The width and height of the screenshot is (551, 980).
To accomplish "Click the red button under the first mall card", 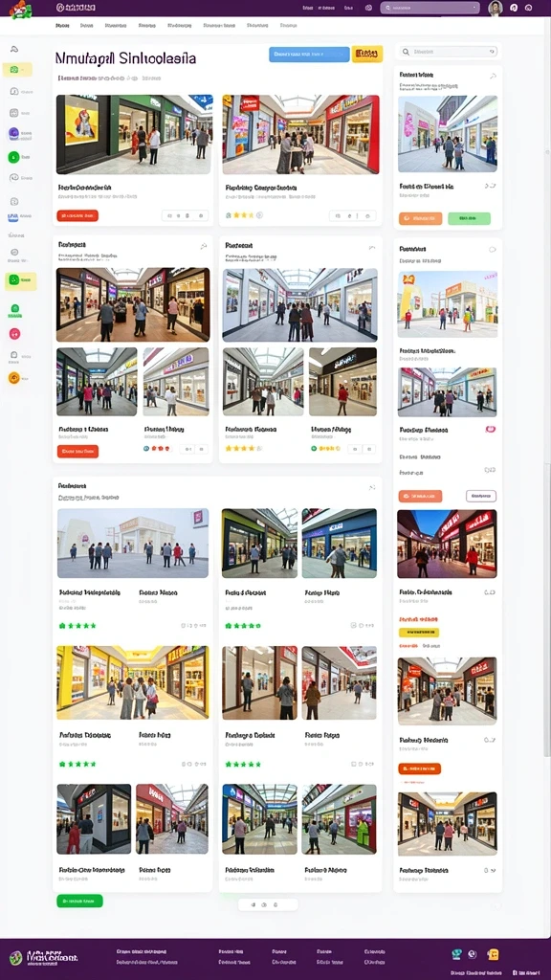I will click(x=77, y=215).
